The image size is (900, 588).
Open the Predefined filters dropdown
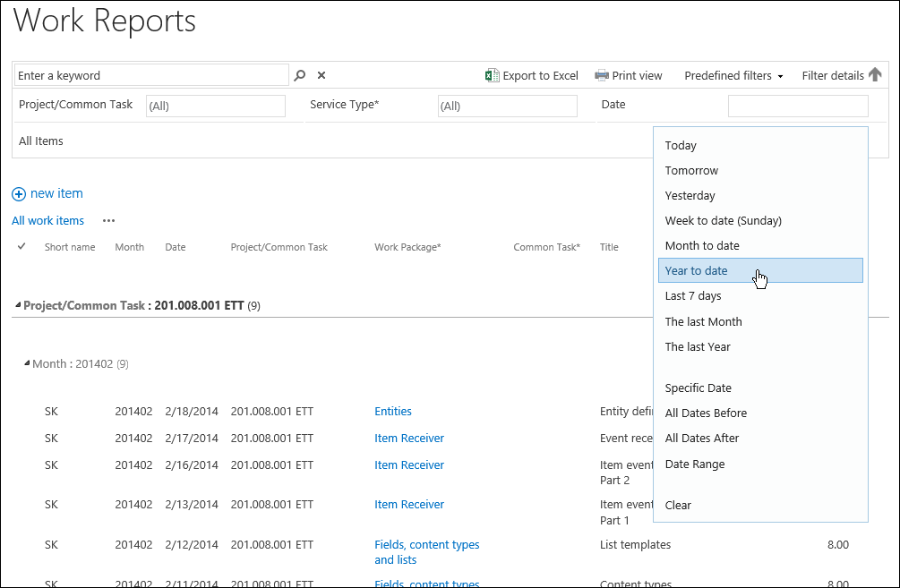point(733,76)
